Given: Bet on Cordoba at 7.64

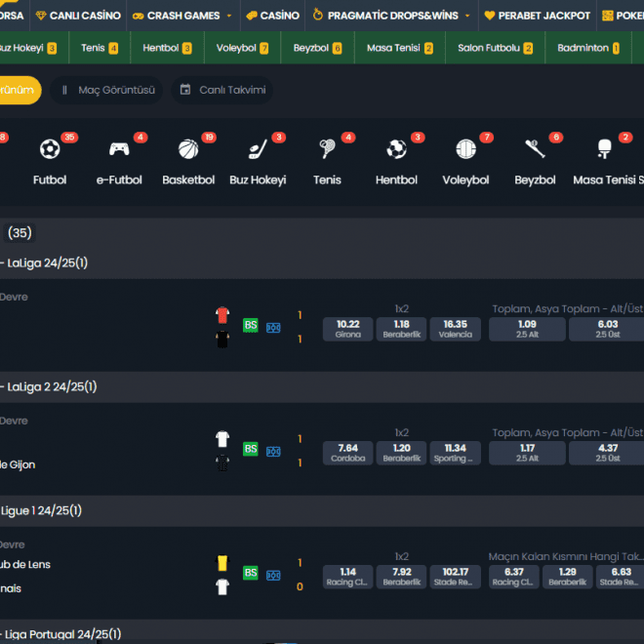Looking at the screenshot, I should (x=348, y=453).
